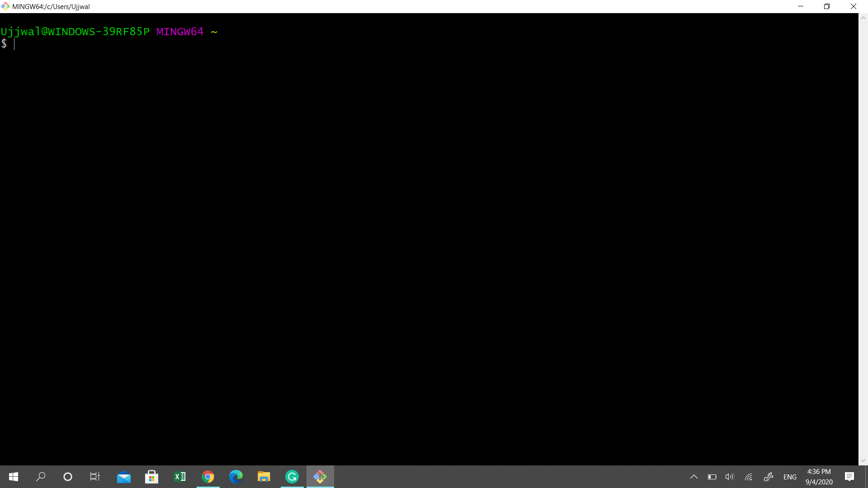Open volume control speaker icon

click(730, 477)
